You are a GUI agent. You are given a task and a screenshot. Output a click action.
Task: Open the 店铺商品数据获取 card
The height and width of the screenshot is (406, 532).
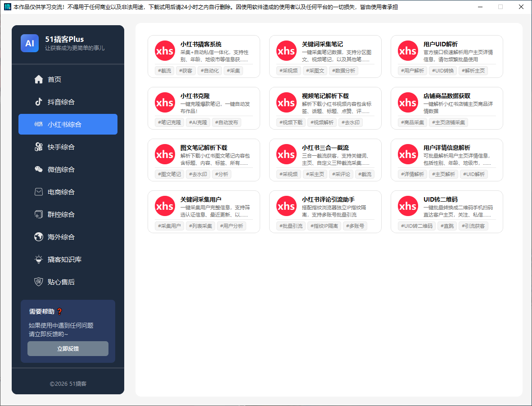[x=446, y=108]
